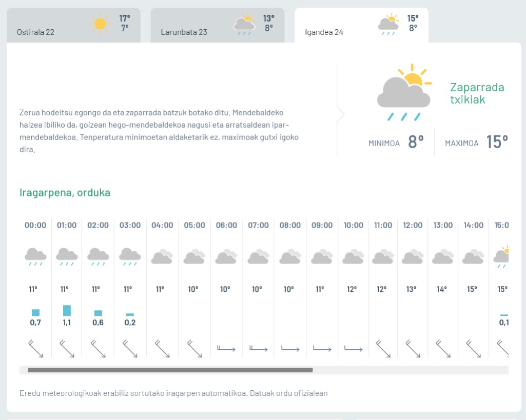This screenshot has width=526, height=420.
Task: Click the 12:00 wind direction arrow
Action: click(x=413, y=349)
